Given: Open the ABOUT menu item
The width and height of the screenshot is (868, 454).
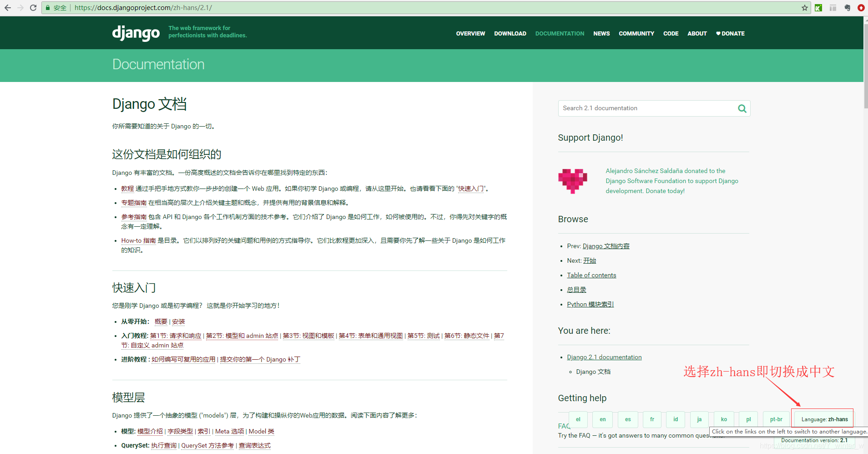Looking at the screenshot, I should click(697, 34).
